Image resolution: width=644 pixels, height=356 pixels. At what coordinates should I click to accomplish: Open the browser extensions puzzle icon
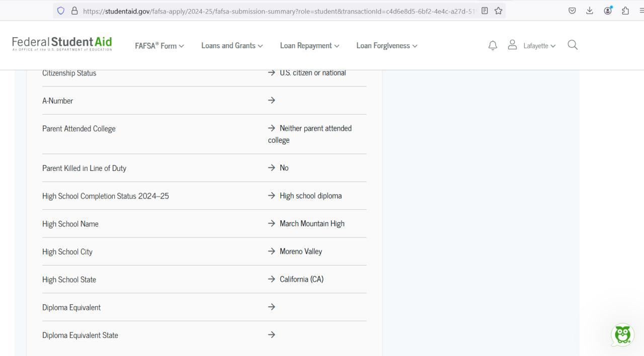[625, 11]
